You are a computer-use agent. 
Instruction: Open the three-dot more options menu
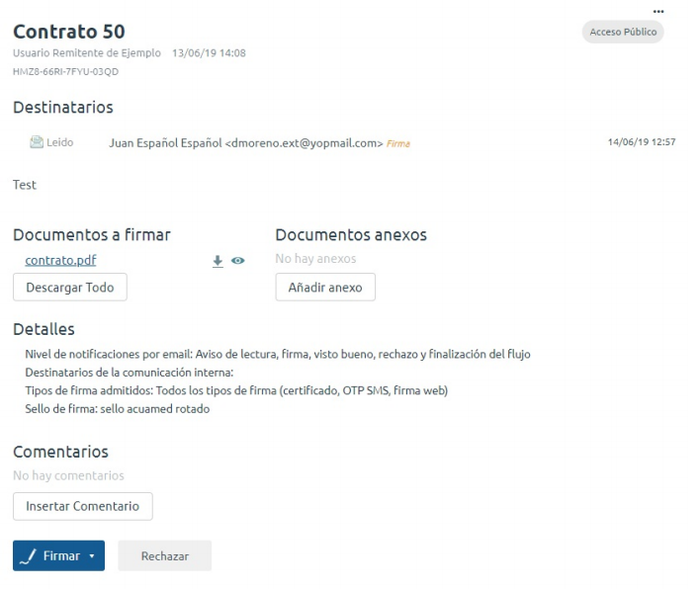(658, 12)
